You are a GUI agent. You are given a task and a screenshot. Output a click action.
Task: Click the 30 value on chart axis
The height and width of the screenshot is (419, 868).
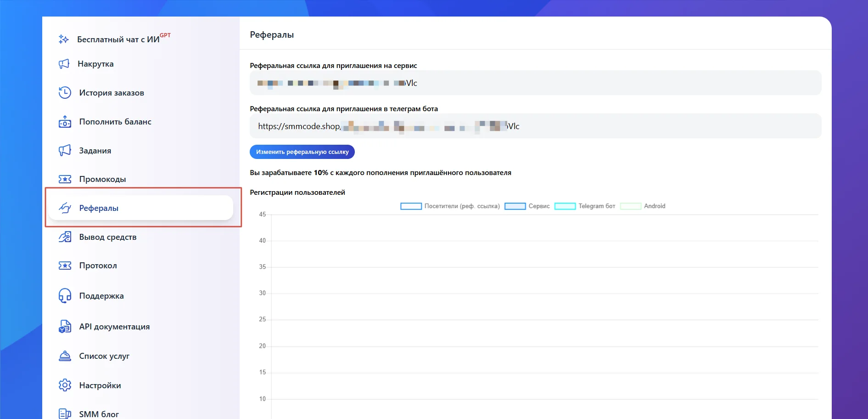tap(263, 293)
